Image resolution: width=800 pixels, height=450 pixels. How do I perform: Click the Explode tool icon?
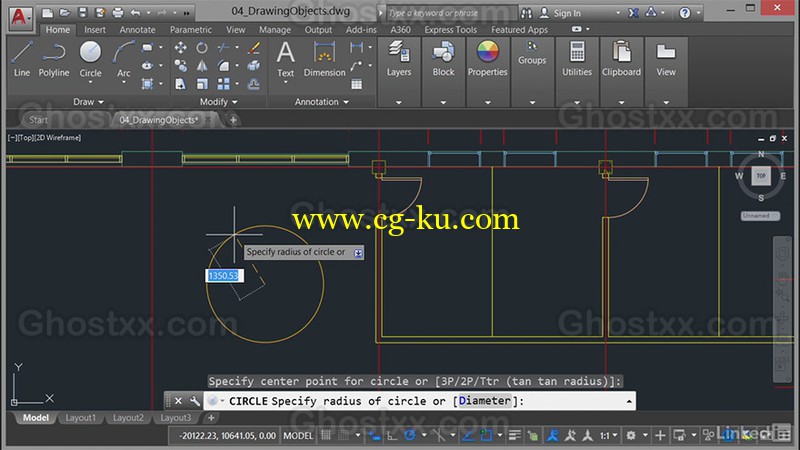click(x=254, y=65)
